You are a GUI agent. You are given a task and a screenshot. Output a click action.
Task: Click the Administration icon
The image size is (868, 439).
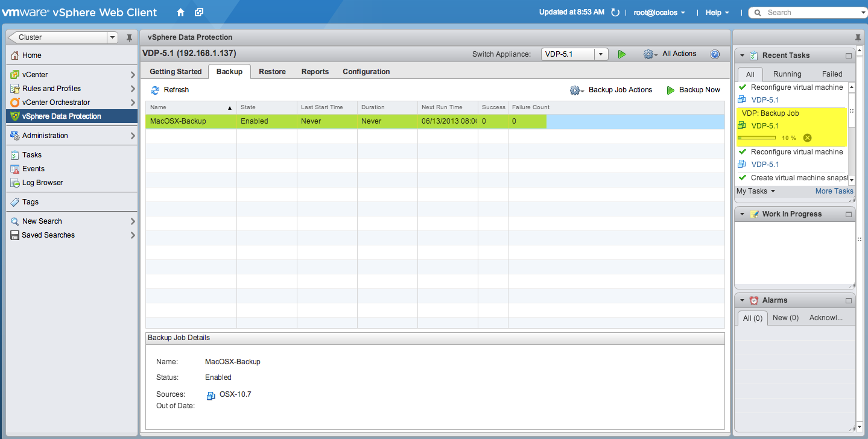click(x=15, y=136)
